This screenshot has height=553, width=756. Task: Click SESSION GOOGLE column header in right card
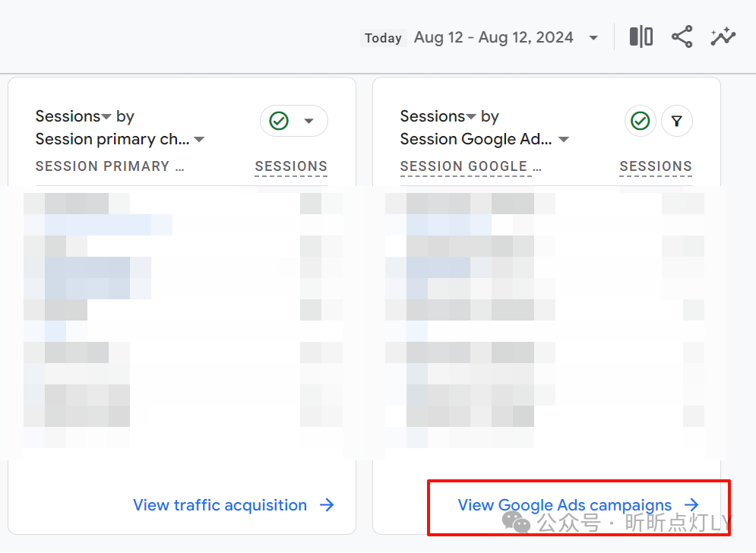coord(470,166)
